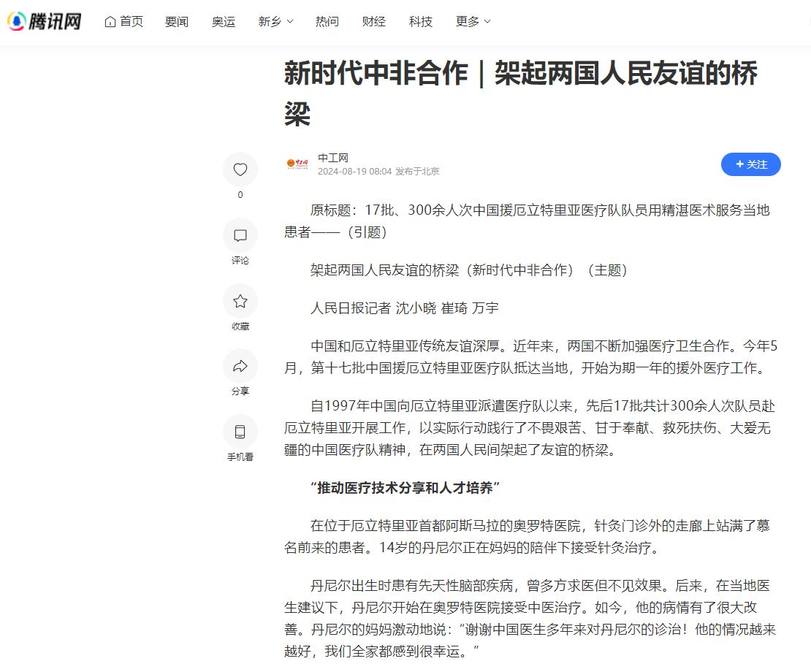This screenshot has height=672, width=811.
Task: Click the 中工网 author name link
Action: pyautogui.click(x=333, y=158)
